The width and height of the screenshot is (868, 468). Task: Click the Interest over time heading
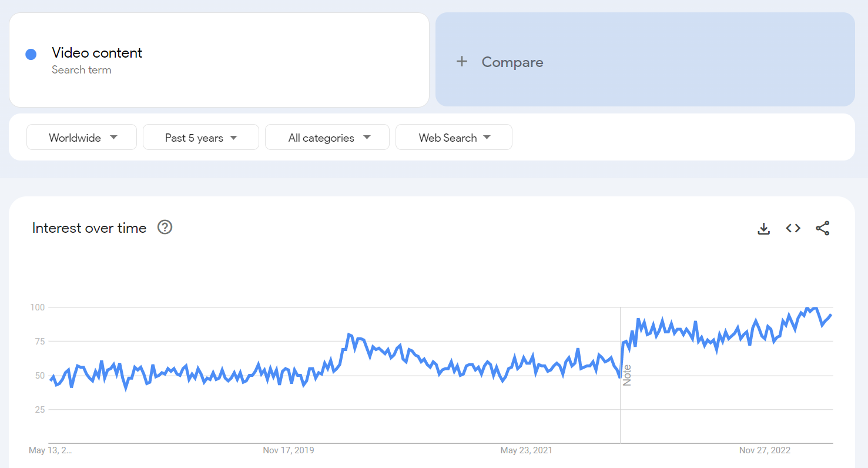89,228
